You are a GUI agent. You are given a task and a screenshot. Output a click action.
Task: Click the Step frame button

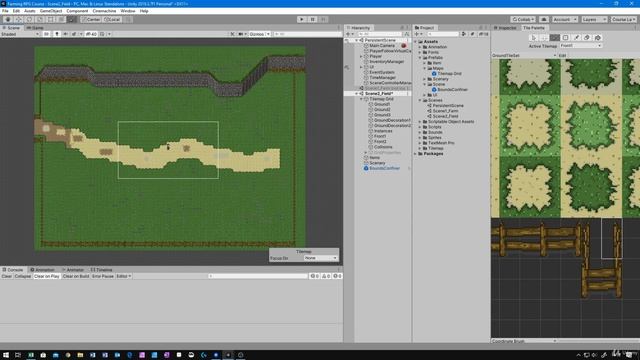(x=323, y=19)
